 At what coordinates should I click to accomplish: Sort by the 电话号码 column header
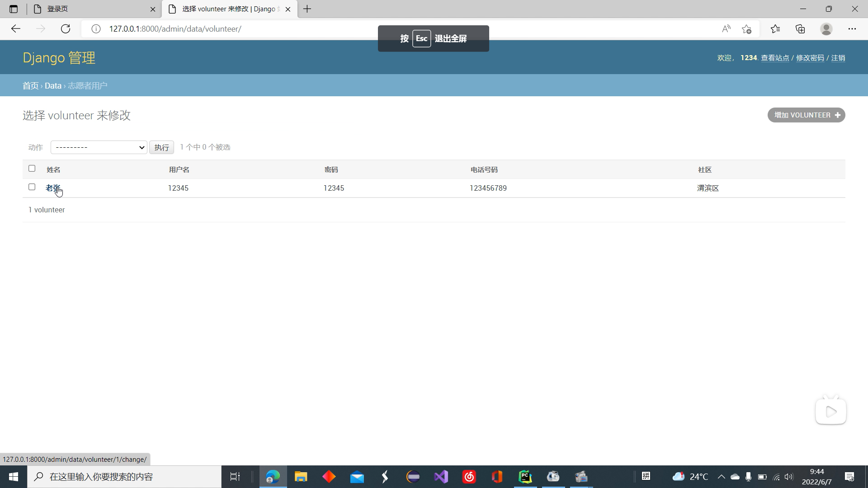[x=484, y=170]
